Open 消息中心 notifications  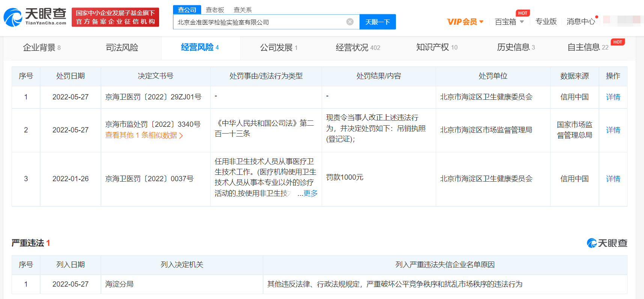click(581, 21)
